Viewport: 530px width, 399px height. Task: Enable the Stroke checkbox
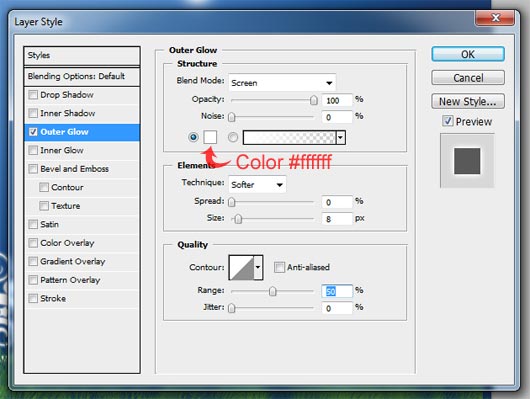(x=33, y=298)
